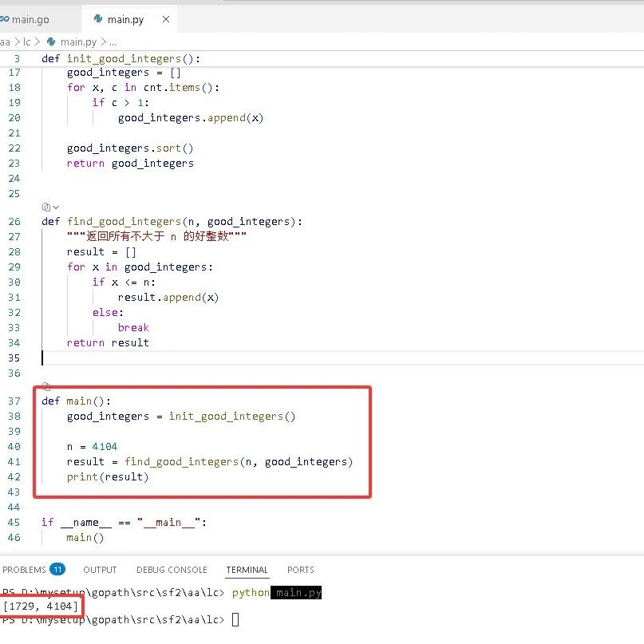Screen dimensions: 644x644
Task: Click line number 40 in the gutter
Action: click(x=14, y=446)
